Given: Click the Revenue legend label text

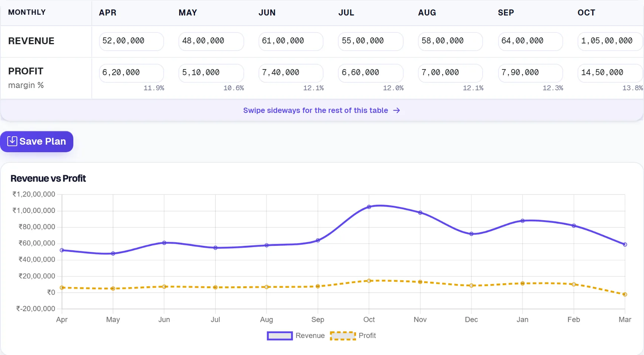Looking at the screenshot, I should point(310,336).
